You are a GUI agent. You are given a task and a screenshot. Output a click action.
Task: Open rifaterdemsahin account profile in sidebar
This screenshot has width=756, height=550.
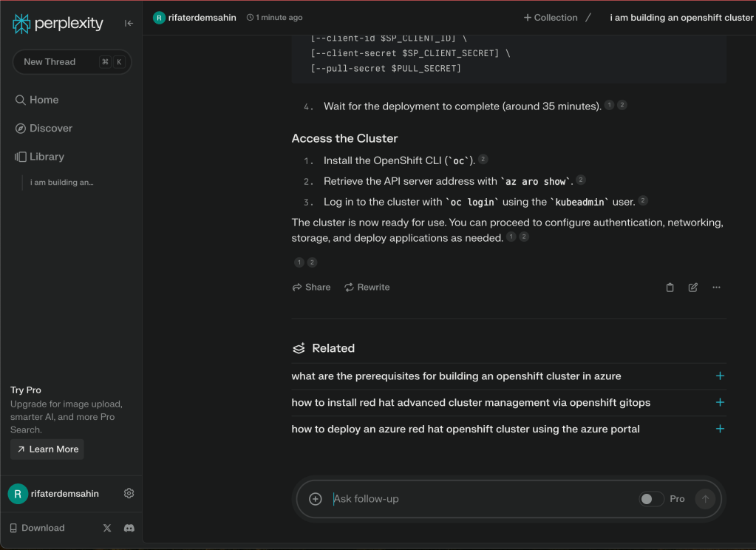pos(54,494)
